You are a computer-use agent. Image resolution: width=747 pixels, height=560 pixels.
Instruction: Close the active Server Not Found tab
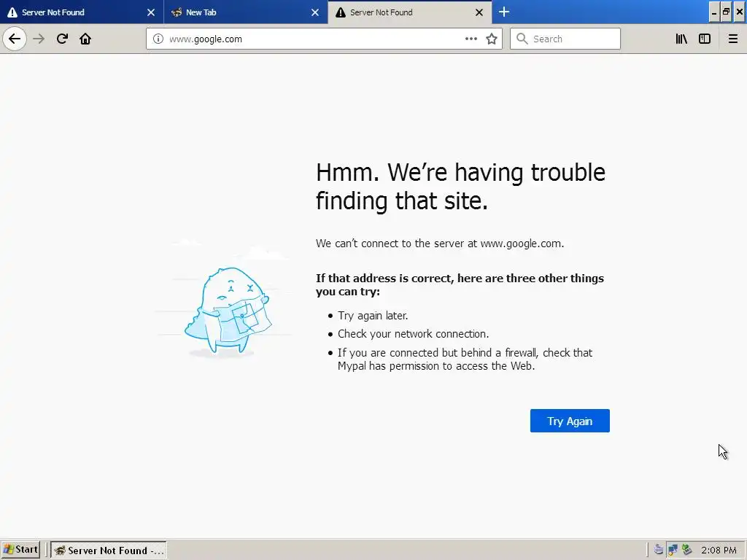point(479,12)
